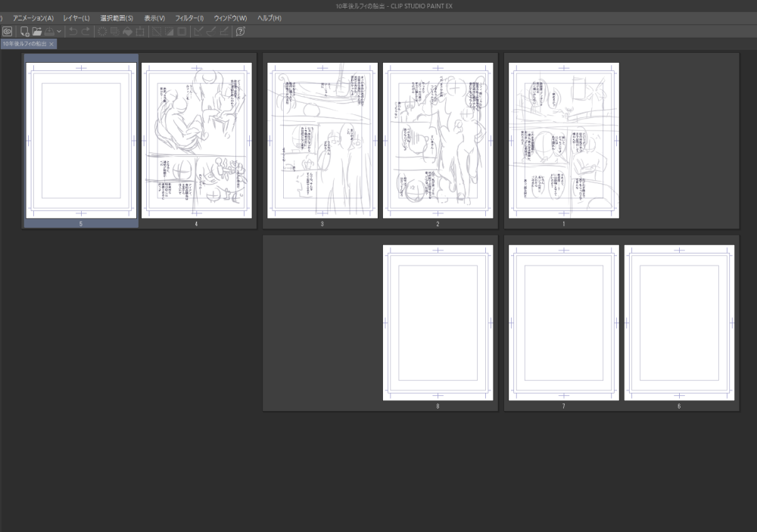Image resolution: width=757 pixels, height=532 pixels.
Task: Click the Undo arrow icon
Action: coord(73,32)
